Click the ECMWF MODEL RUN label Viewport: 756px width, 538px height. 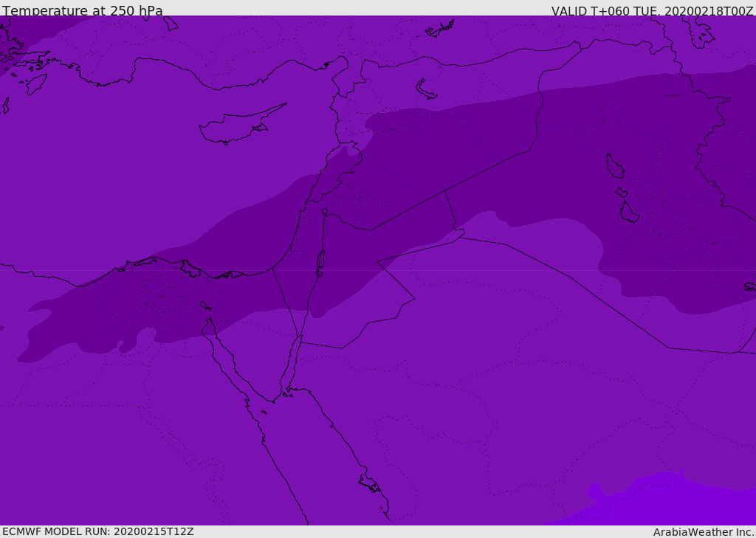(56, 531)
